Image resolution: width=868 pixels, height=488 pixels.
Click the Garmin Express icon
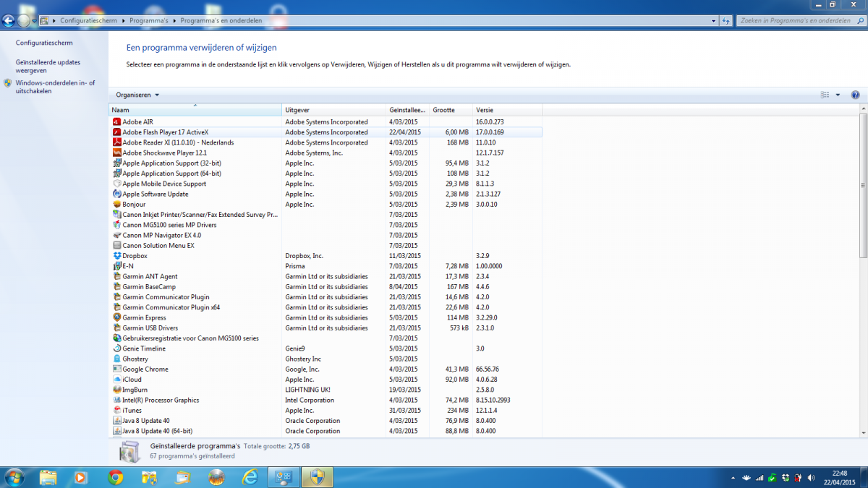116,318
